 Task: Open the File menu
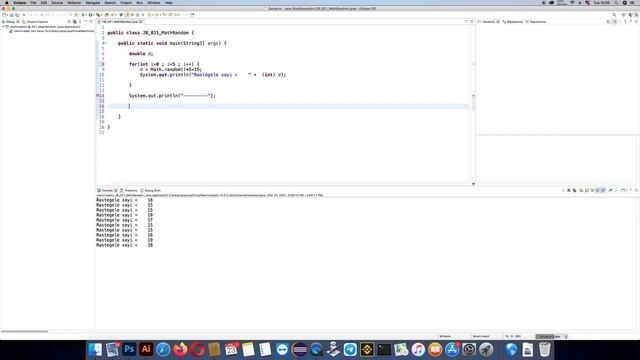33,2
